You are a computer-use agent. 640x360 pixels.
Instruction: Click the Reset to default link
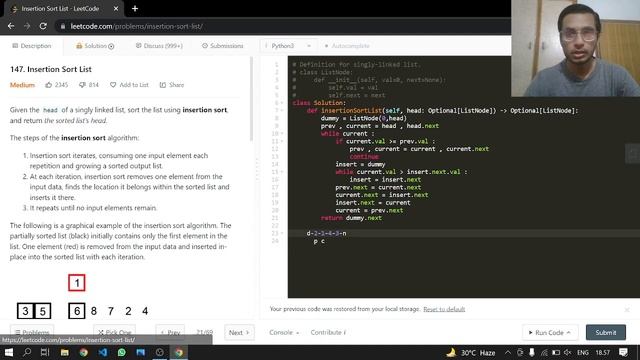pyautogui.click(x=444, y=309)
